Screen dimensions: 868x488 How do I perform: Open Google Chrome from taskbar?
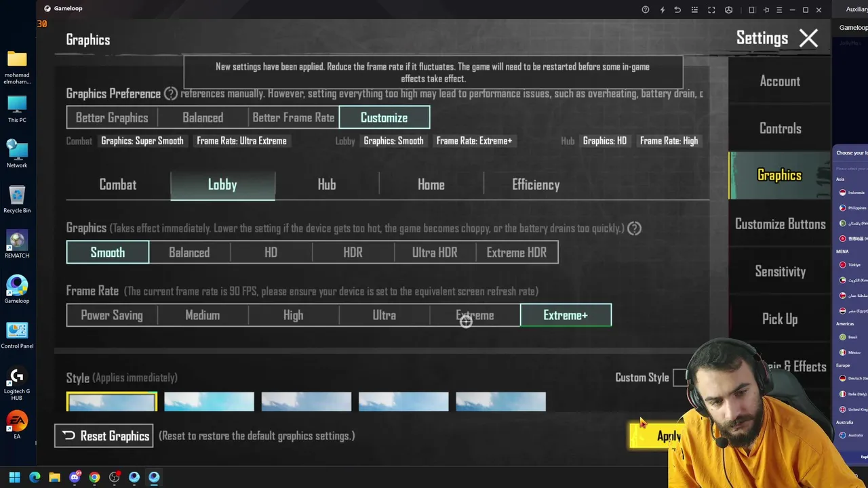pyautogui.click(x=94, y=477)
